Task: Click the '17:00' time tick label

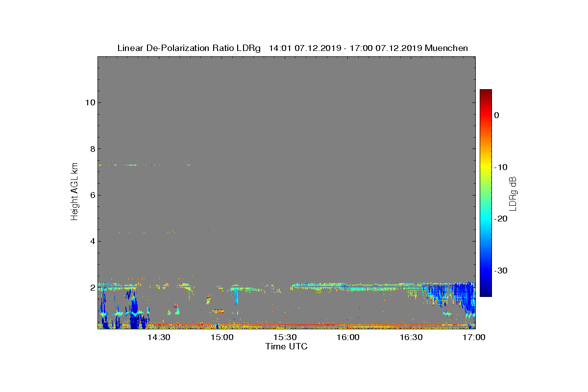Action: click(x=474, y=338)
